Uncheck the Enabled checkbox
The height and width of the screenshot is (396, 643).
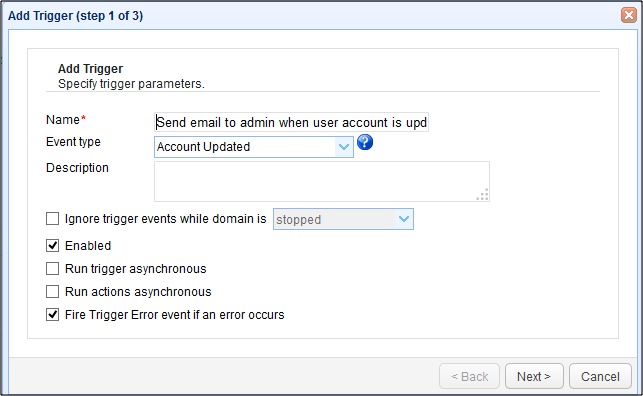click(52, 246)
